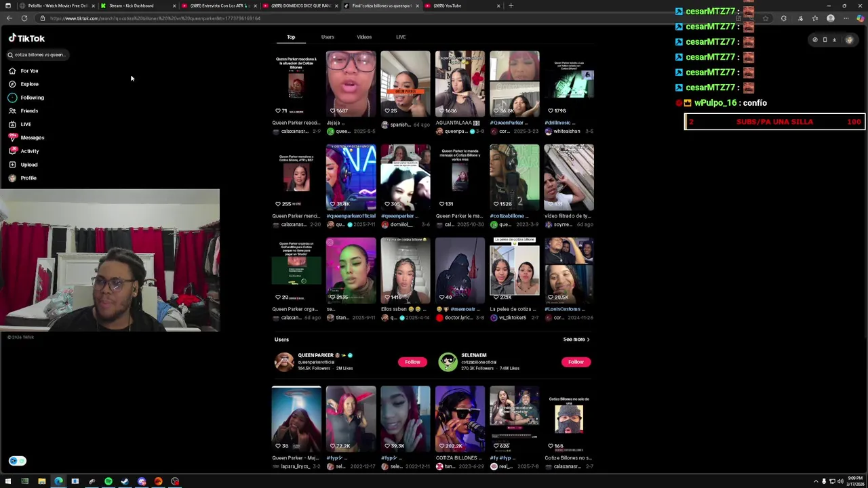Open video thumbnail with 1798 likes
Screen dimensions: 868x488
tap(569, 83)
